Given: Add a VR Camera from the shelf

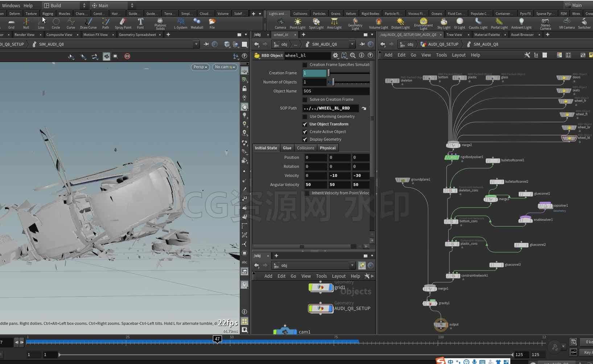Looking at the screenshot, I should pos(567,24).
